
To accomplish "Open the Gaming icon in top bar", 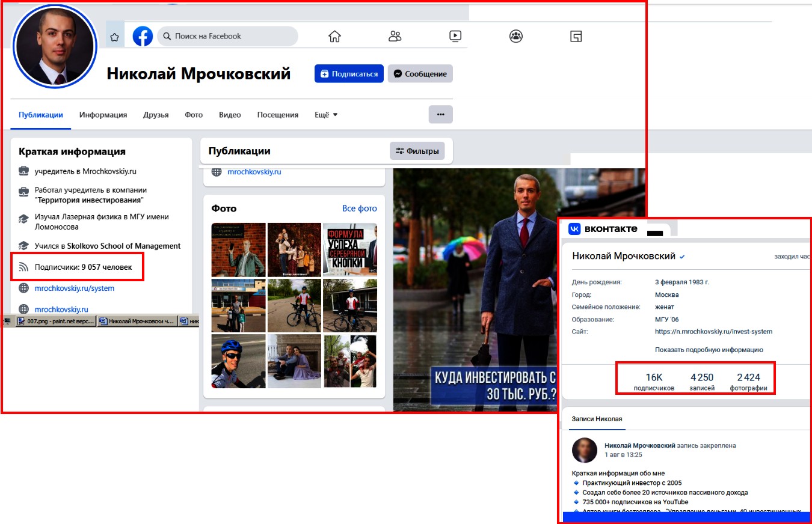I will pyautogui.click(x=576, y=36).
